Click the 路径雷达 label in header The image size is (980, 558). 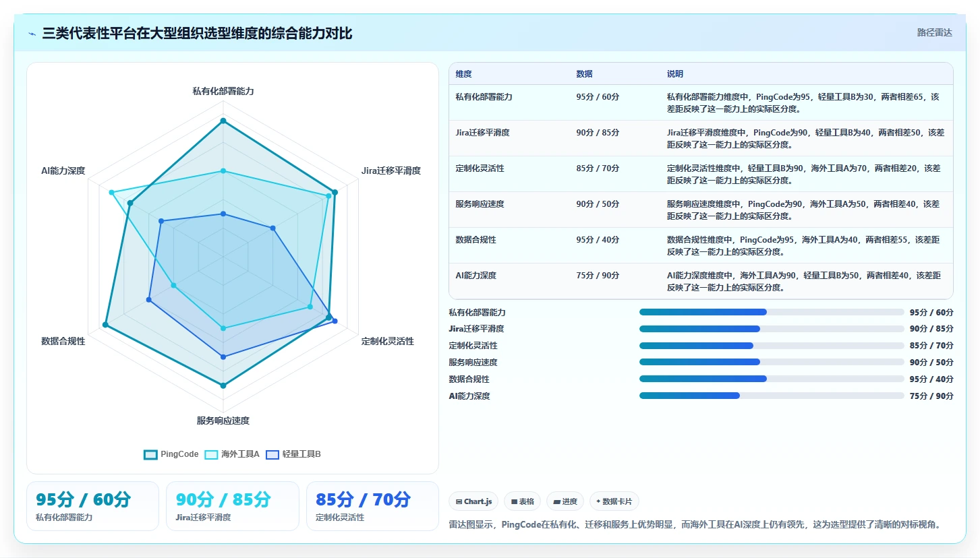click(x=934, y=32)
